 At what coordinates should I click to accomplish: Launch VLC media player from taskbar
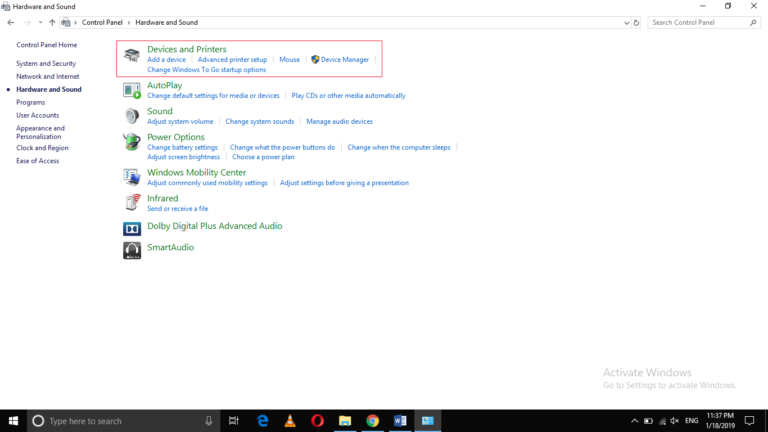tap(290, 421)
